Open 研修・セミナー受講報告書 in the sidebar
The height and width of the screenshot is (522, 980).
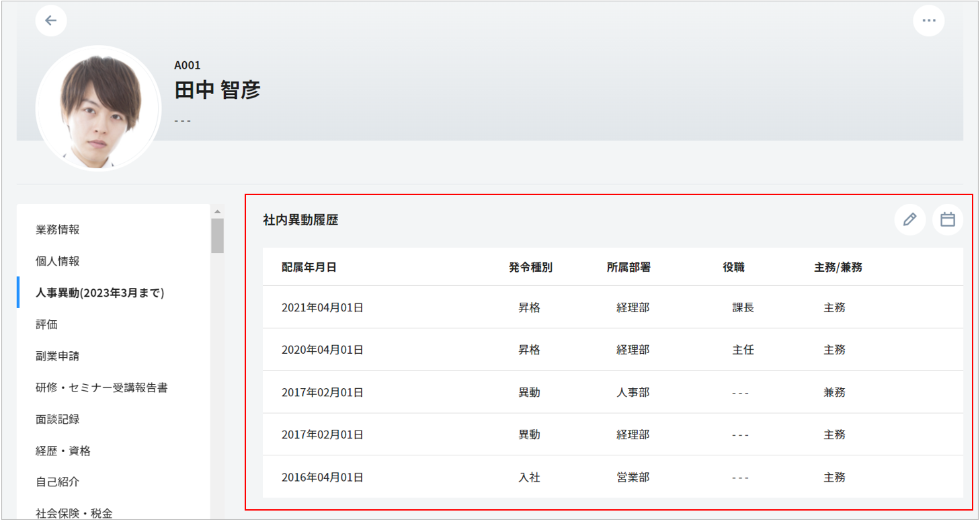[101, 387]
